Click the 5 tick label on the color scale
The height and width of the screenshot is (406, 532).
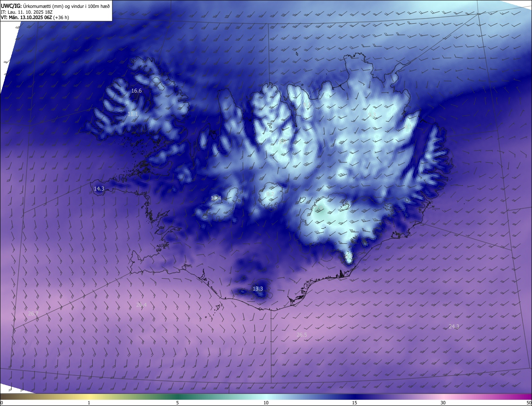coord(177,403)
